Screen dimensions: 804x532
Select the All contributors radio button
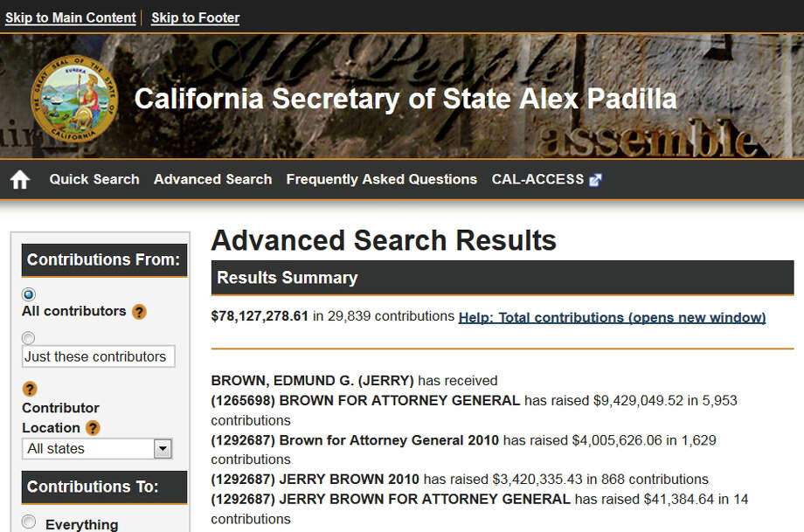coord(29,294)
